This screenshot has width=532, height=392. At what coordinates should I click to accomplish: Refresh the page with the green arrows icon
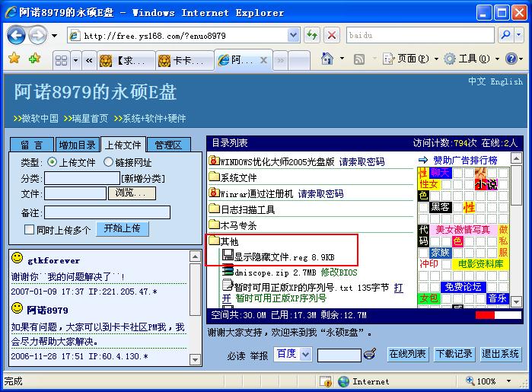coord(312,35)
